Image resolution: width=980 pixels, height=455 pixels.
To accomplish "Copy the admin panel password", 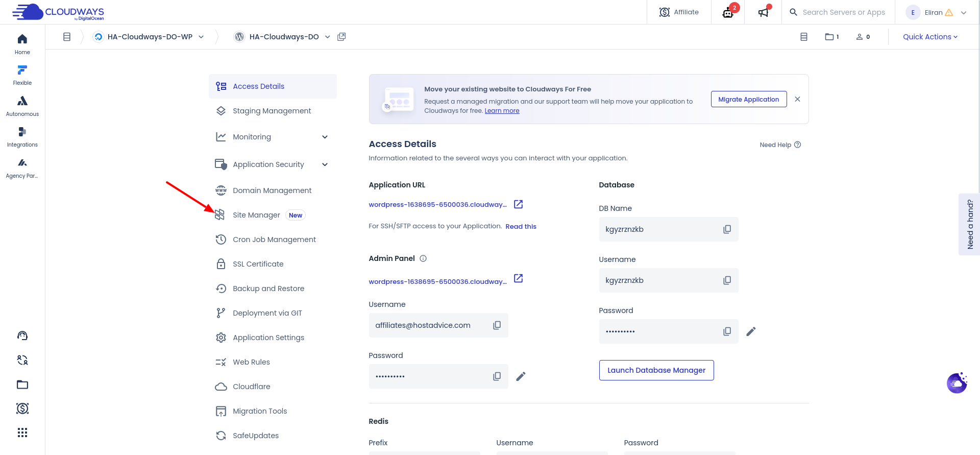I will [x=497, y=376].
